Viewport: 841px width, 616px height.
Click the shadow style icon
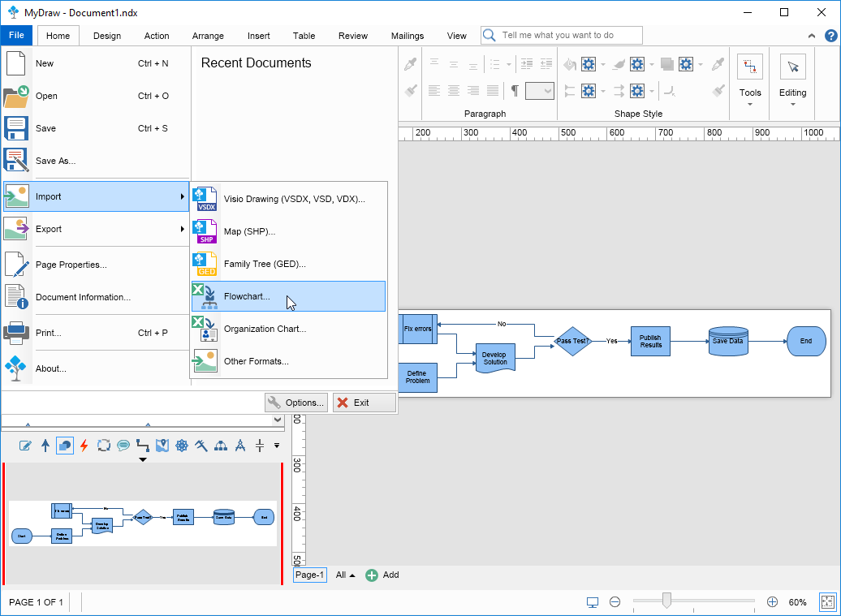coord(667,65)
